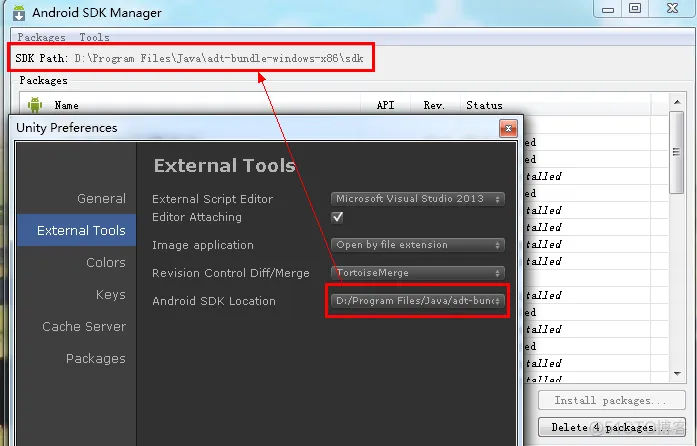Image resolution: width=697 pixels, height=446 pixels.
Task: Click the External Tools heading
Action: (224, 166)
